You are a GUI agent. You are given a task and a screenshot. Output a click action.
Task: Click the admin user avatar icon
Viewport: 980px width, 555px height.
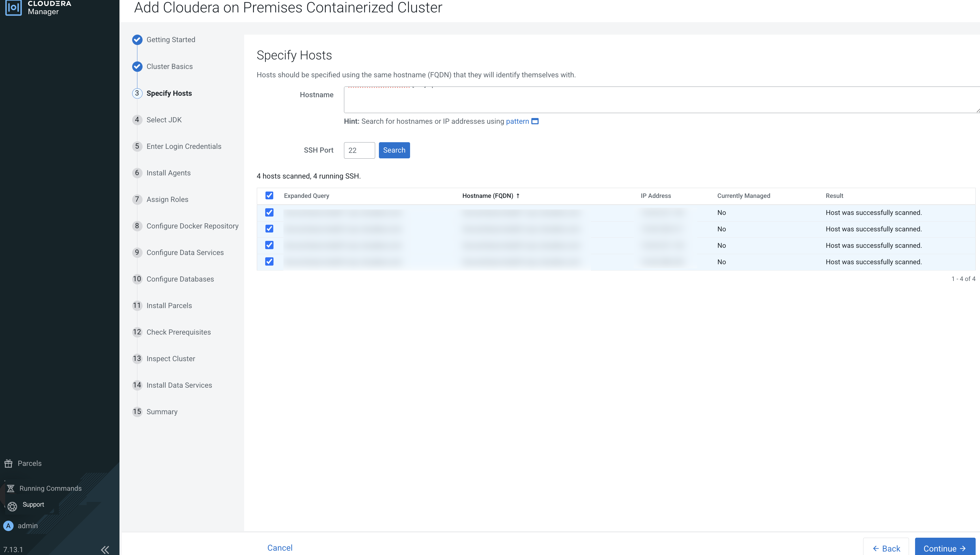pyautogui.click(x=8, y=526)
